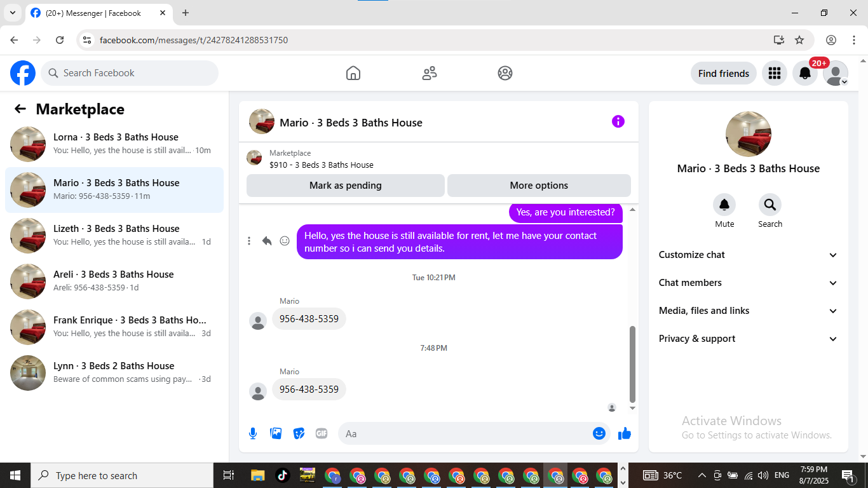Open Frank Enrique conversation

(114, 327)
